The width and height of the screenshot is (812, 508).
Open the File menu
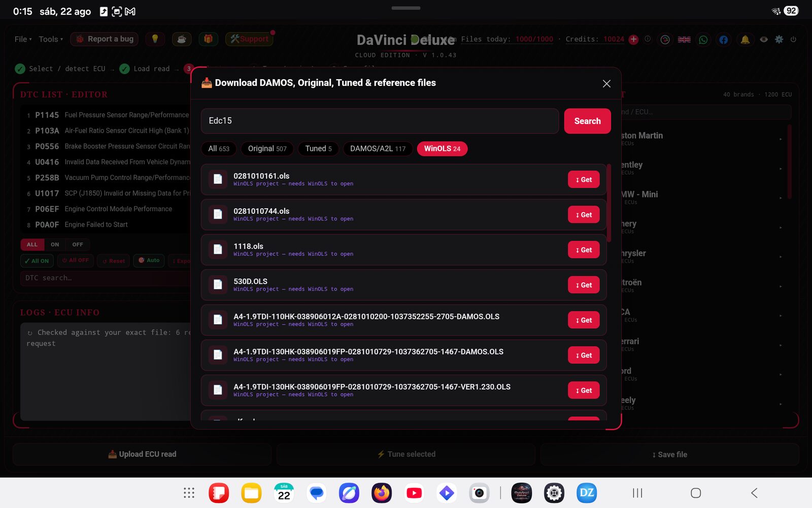23,39
